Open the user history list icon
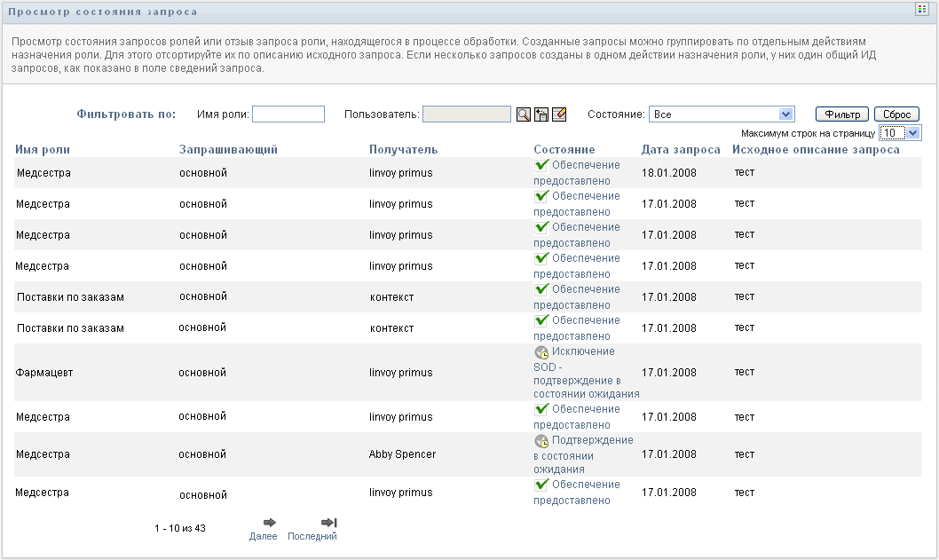 [541, 114]
